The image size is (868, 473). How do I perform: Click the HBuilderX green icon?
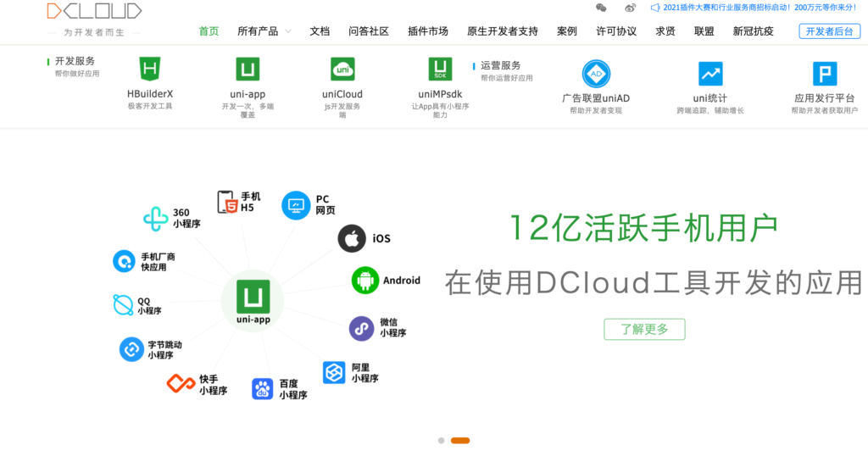150,70
